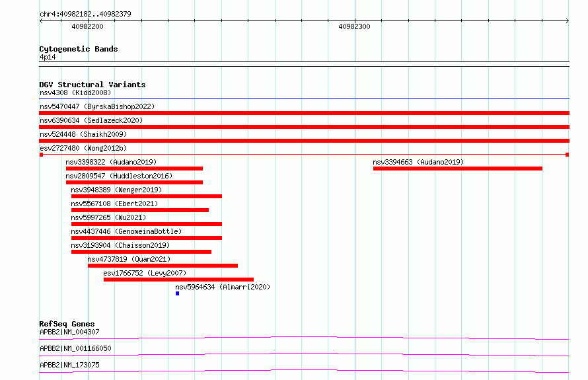Screen dimensions: 588x380
Task: Click the chr4:40982182..40982379 coordinate text
Action: (85, 15)
